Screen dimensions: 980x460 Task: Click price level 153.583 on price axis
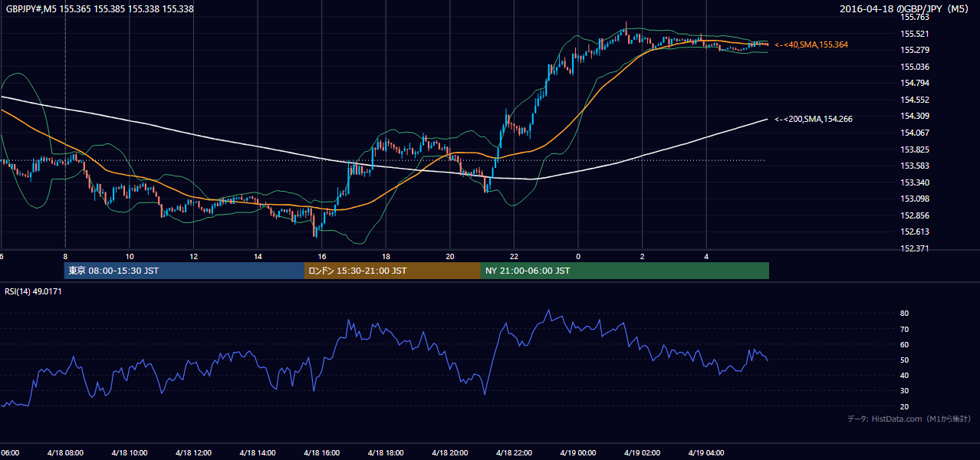[915, 166]
